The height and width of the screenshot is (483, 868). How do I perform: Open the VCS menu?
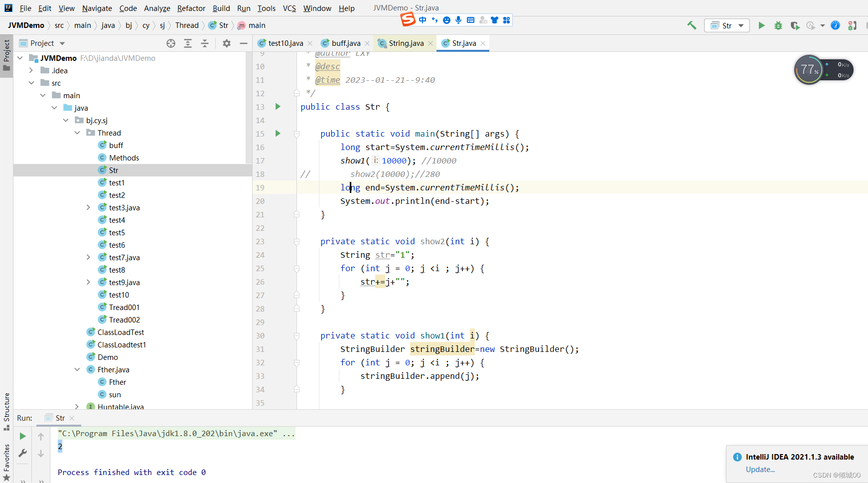tap(289, 8)
